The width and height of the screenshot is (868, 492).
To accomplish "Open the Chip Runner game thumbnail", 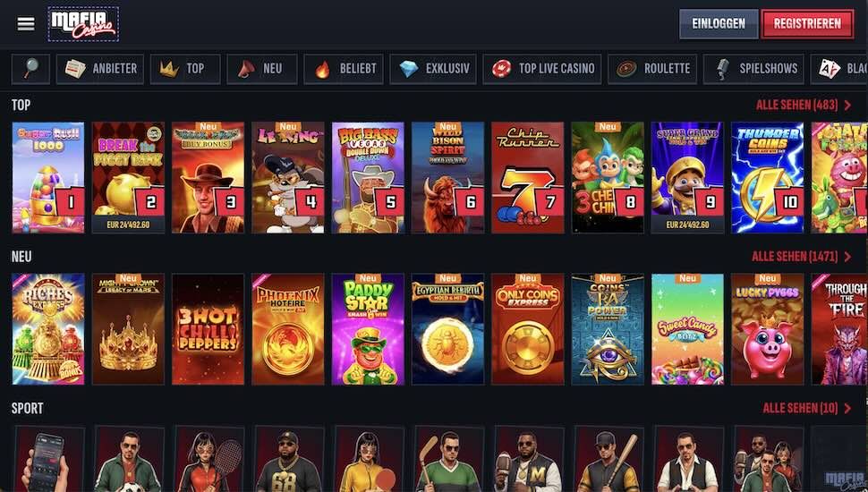I will [528, 178].
